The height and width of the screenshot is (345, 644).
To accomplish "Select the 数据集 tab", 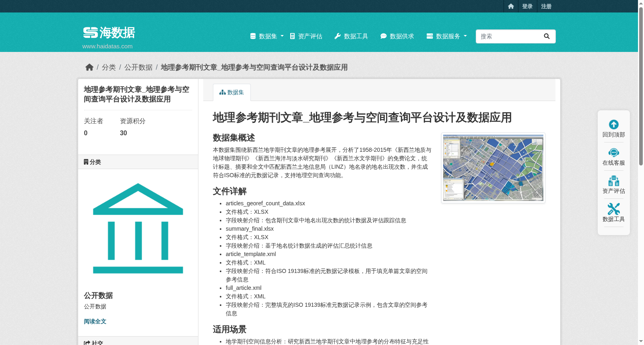I will (232, 92).
